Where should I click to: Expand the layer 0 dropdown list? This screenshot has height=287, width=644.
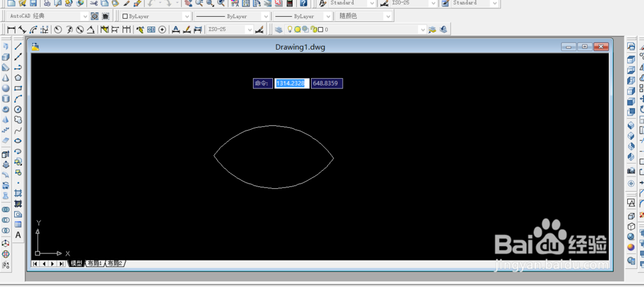(422, 30)
